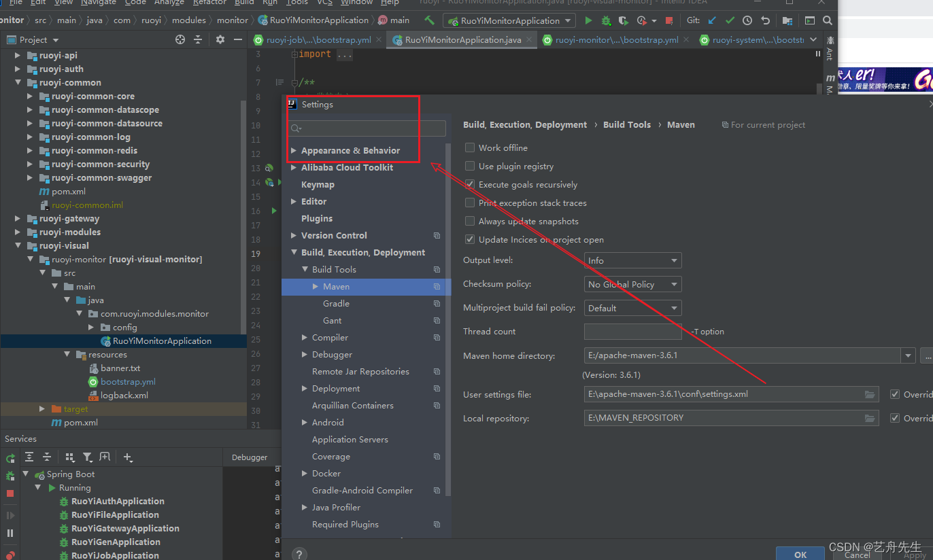The height and width of the screenshot is (560, 933).
Task: Collapse all in Project panel header
Action: pos(198,39)
